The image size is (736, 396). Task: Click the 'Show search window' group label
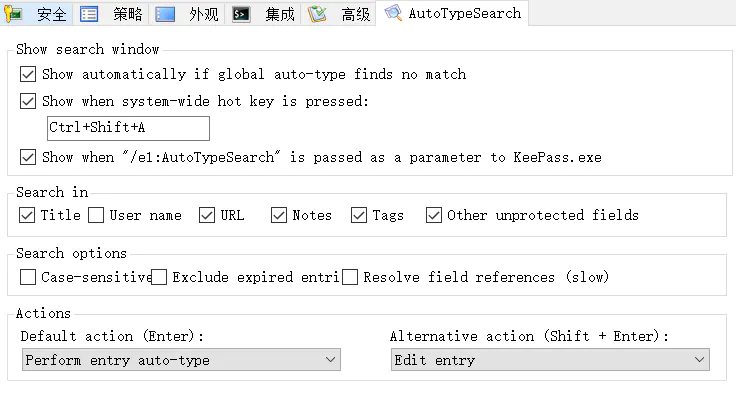tap(88, 49)
